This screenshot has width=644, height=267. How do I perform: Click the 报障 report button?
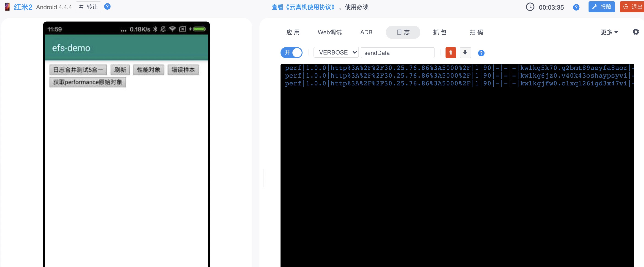click(x=602, y=7)
